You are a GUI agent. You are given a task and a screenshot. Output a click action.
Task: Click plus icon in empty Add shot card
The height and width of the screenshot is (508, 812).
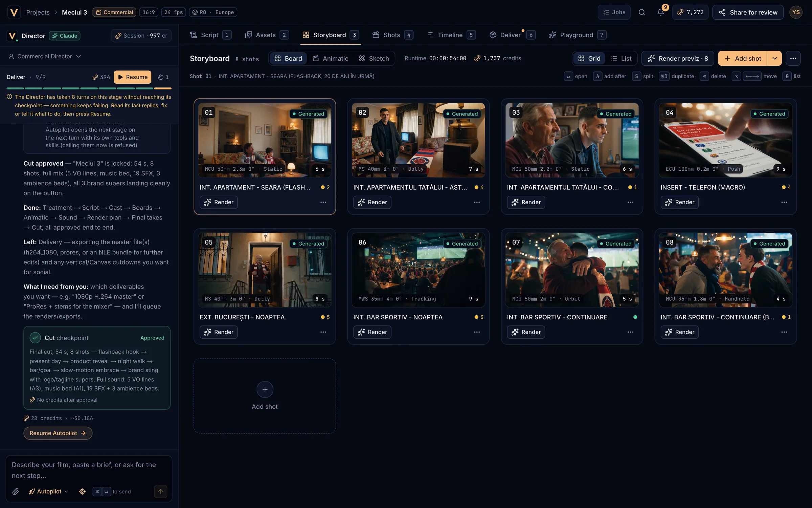(265, 389)
